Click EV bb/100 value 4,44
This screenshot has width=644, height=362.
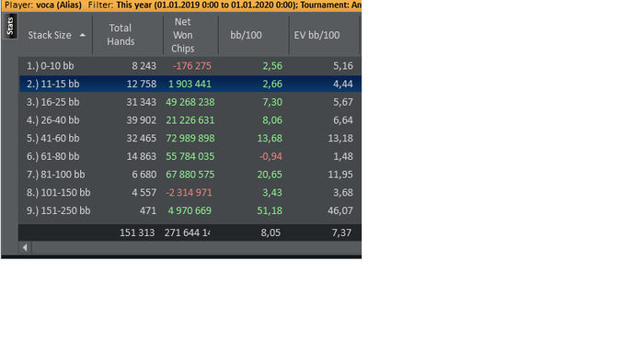point(343,84)
